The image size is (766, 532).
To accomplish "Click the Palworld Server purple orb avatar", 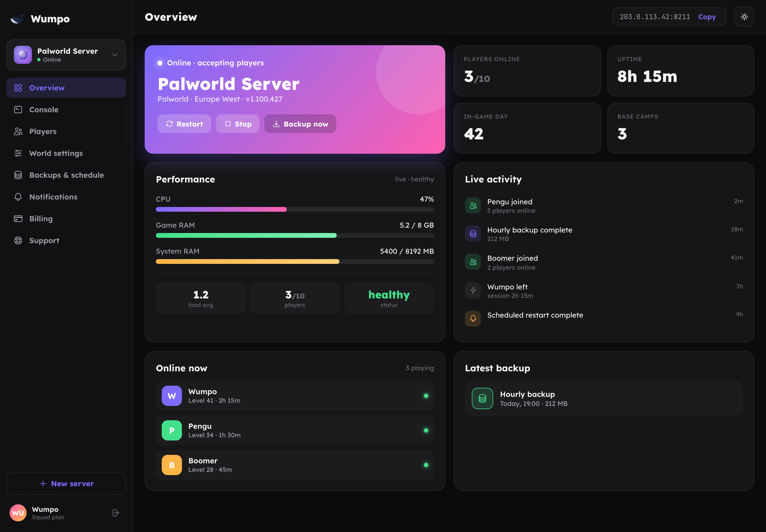I will tap(23, 55).
